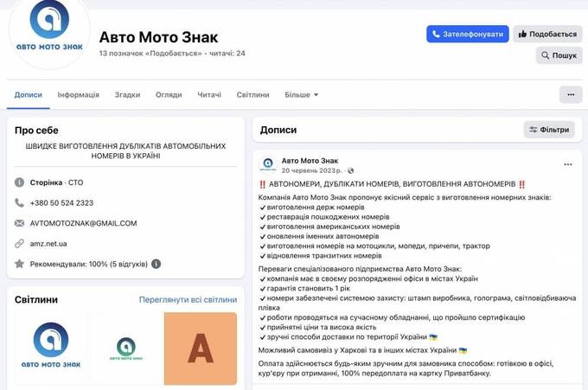588x390 pixels.
Task: Open the orange letter A photo thumbnail
Action: [200, 348]
